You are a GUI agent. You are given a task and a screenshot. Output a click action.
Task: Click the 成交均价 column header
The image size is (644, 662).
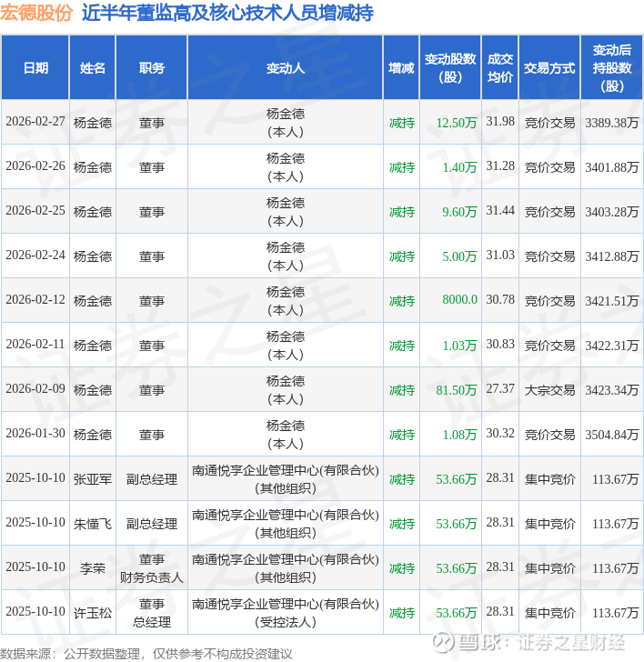point(500,68)
